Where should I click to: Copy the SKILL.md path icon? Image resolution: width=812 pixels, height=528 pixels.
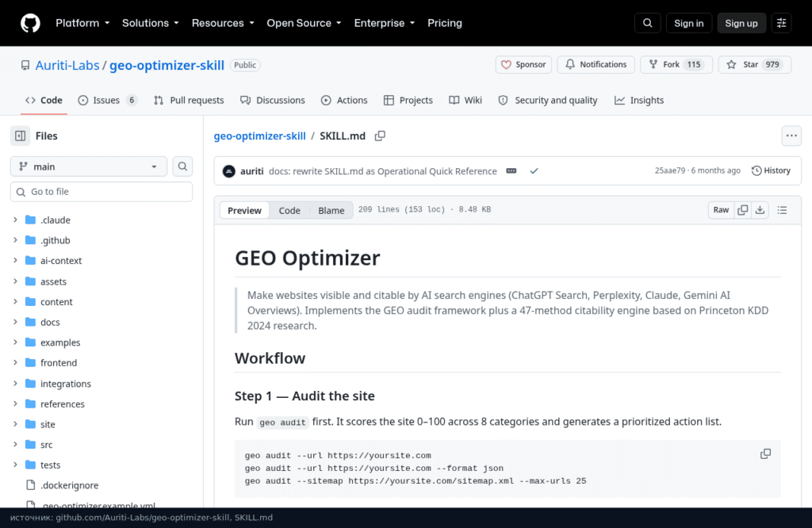click(x=380, y=136)
